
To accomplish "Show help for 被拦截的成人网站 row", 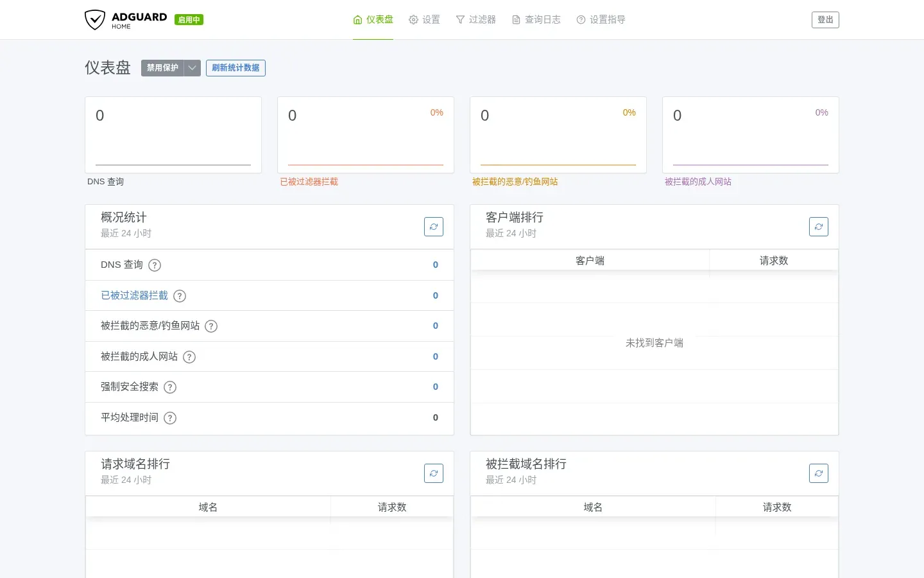I will (189, 357).
